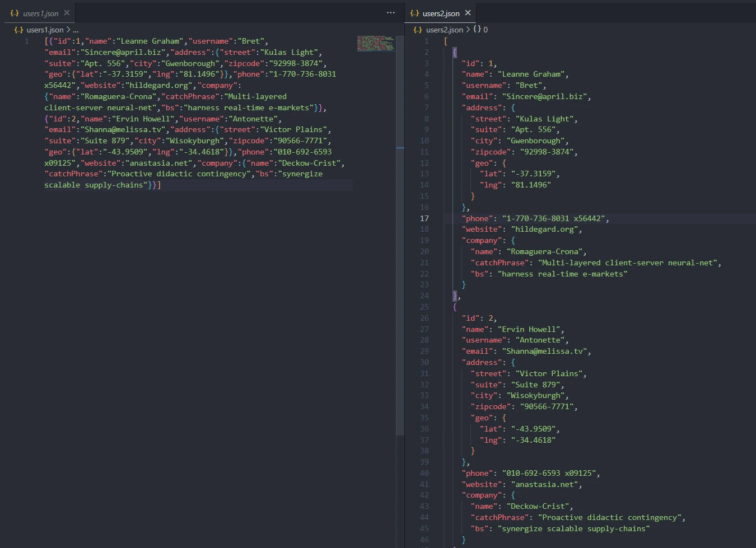Select line 17 via its line number
Image resolution: width=756 pixels, height=548 pixels.
(x=424, y=218)
